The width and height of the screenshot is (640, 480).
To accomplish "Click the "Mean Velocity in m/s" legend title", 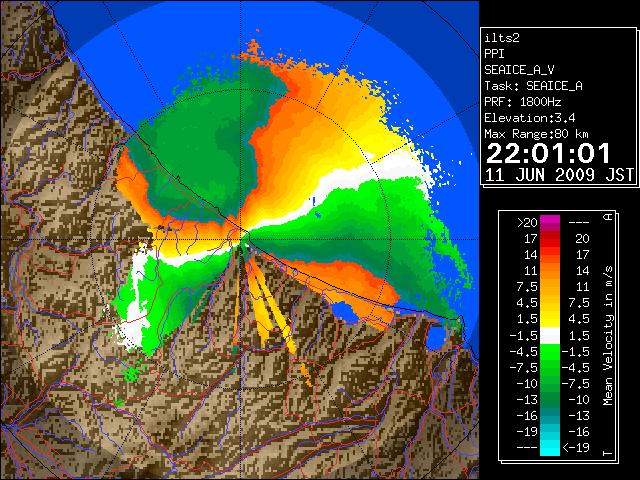I will click(608, 335).
